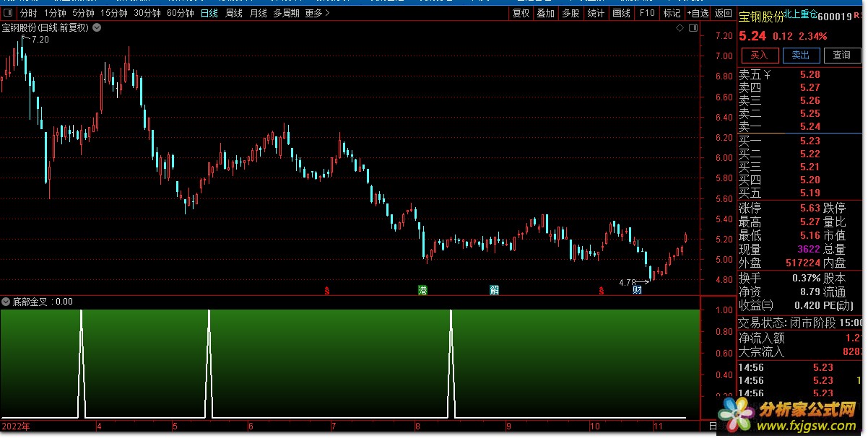Click the percent change 2.34%
868x438 pixels.
tap(815, 36)
